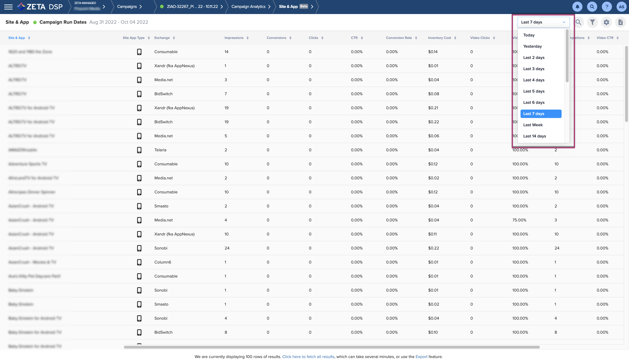The width and height of the screenshot is (629, 364).
Task: Open Campaign Analytics breadcrumb
Action: click(x=248, y=7)
